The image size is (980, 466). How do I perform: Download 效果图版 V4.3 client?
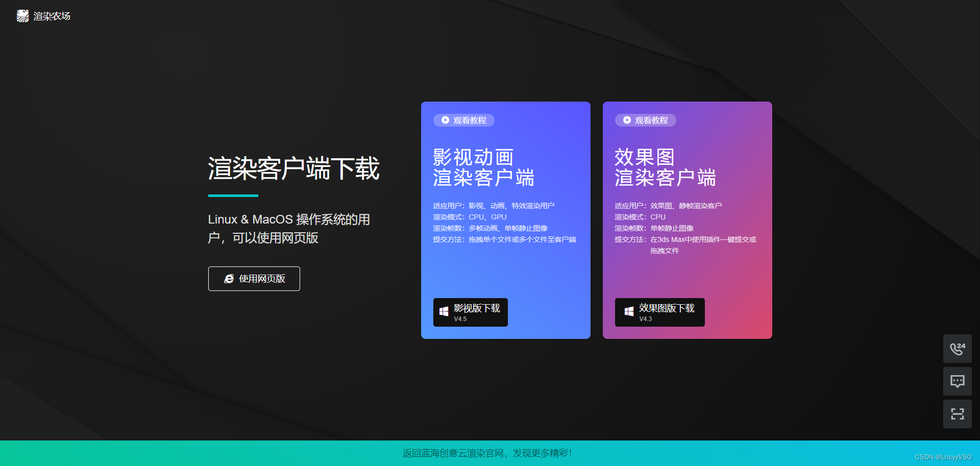[660, 312]
